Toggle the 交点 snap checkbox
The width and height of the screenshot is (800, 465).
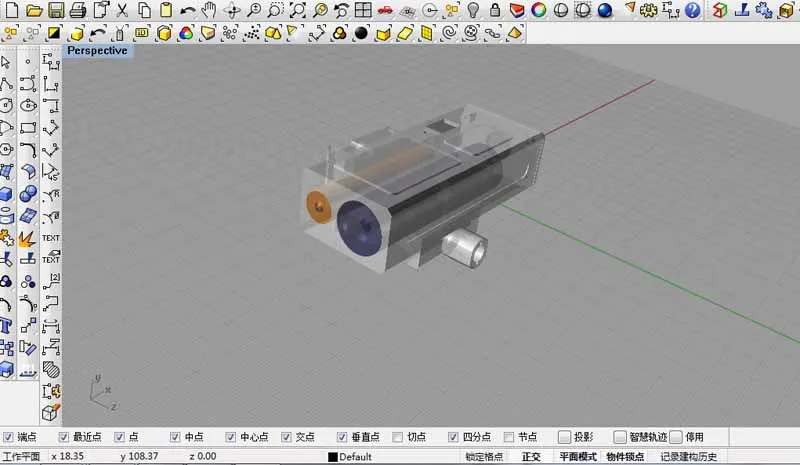286,437
